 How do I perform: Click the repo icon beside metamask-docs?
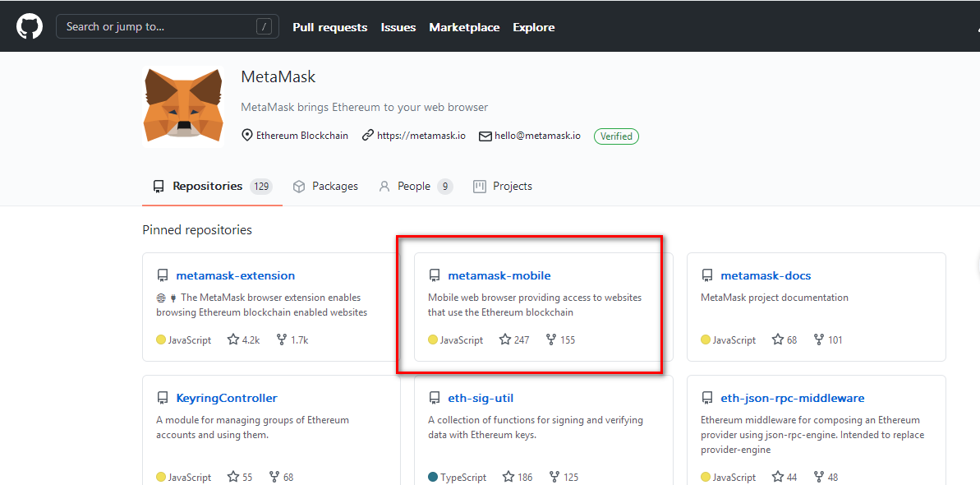click(707, 275)
